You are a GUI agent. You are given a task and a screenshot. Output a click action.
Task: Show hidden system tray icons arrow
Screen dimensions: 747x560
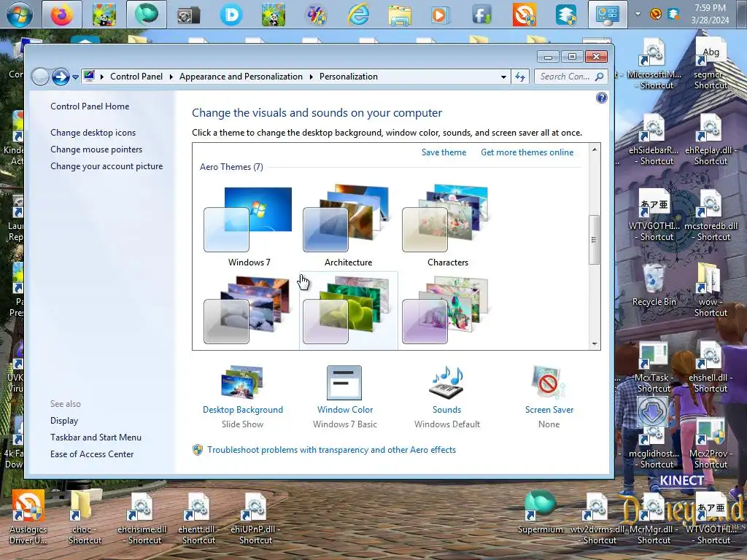pos(638,14)
